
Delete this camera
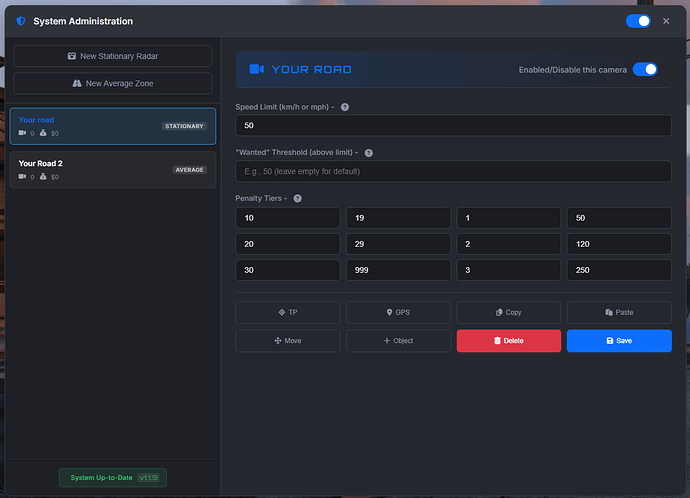[x=509, y=341]
